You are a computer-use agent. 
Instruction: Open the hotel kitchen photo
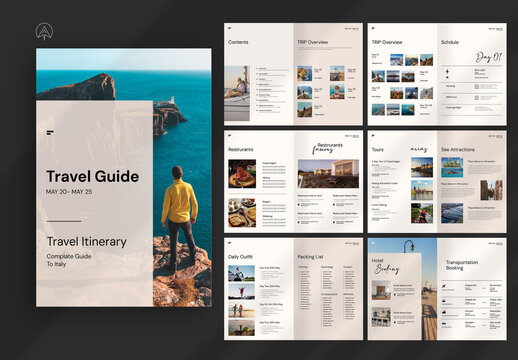381,317
